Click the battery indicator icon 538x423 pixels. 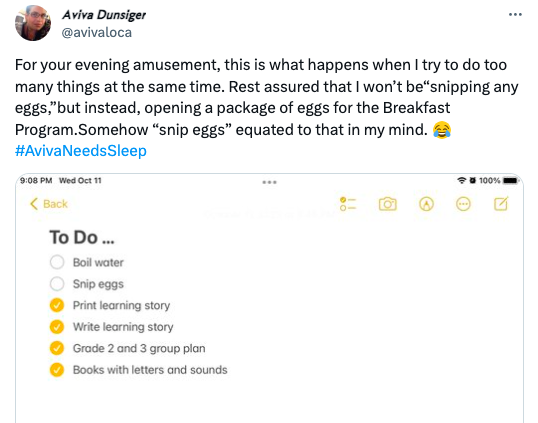[x=511, y=180]
